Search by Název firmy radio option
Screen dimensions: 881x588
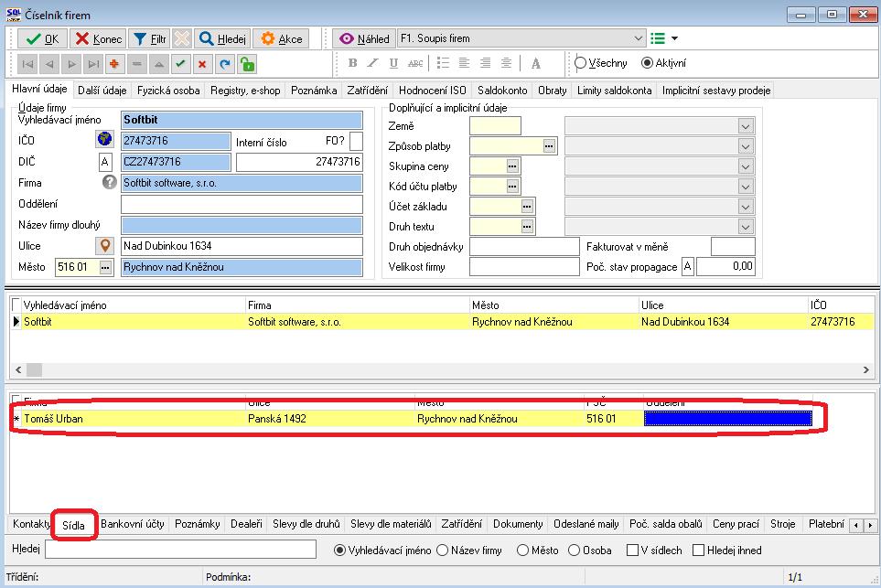coord(442,551)
